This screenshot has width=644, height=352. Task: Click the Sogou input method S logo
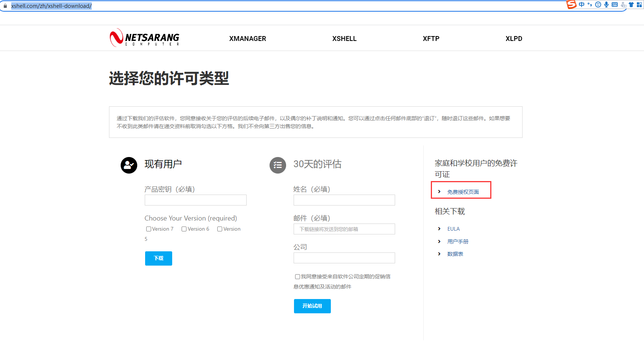(571, 5)
